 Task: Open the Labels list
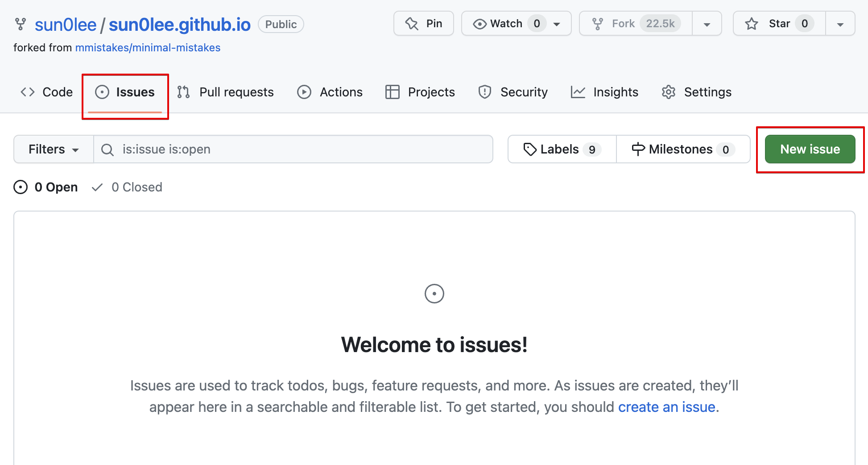point(562,149)
